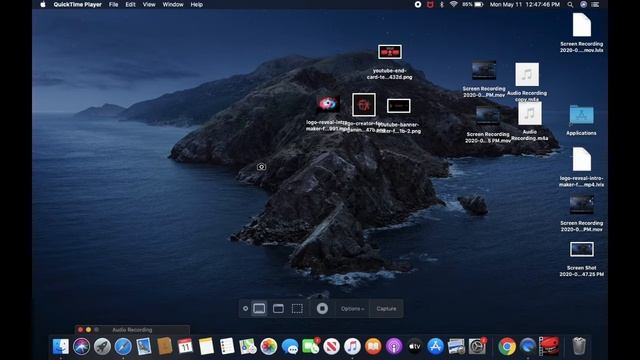Open the Options dropdown in screenshot toolbar
640x360 pixels.
pyautogui.click(x=352, y=309)
